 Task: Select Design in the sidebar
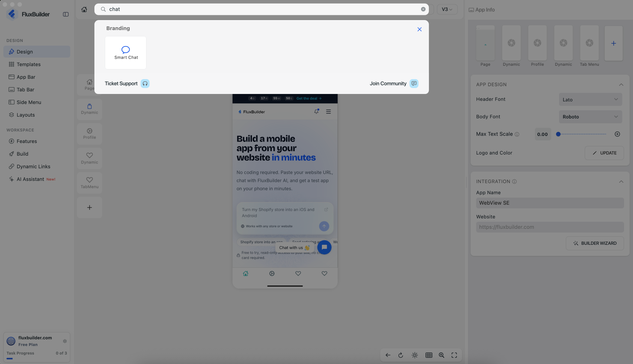click(37, 52)
